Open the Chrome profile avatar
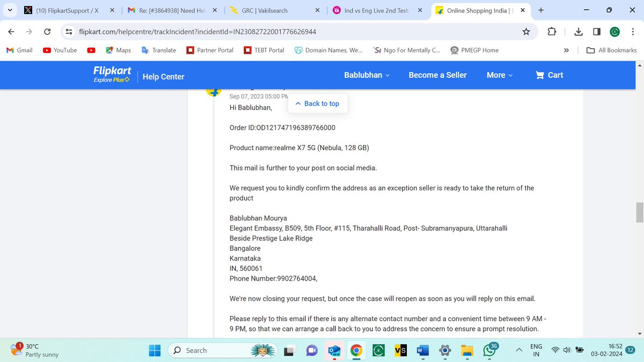The width and height of the screenshot is (644, 362). 615,32
